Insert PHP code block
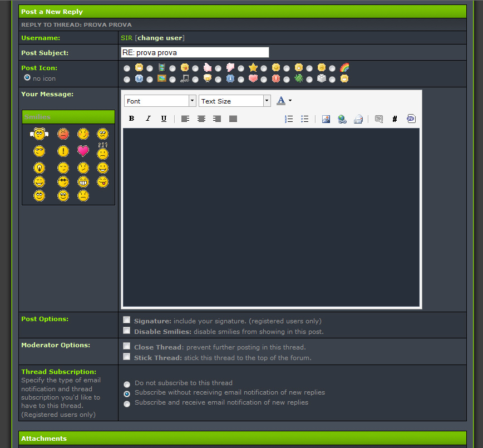The width and height of the screenshot is (483, 448). [x=411, y=119]
